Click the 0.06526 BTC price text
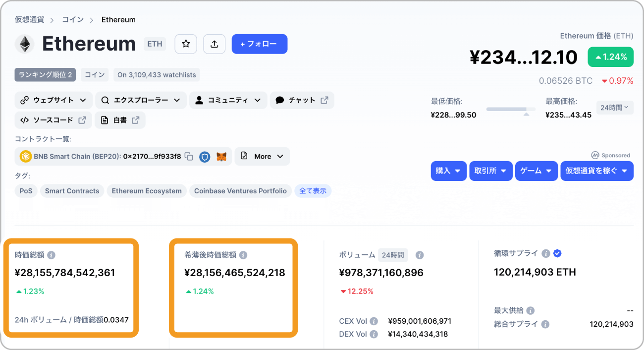 coord(566,81)
